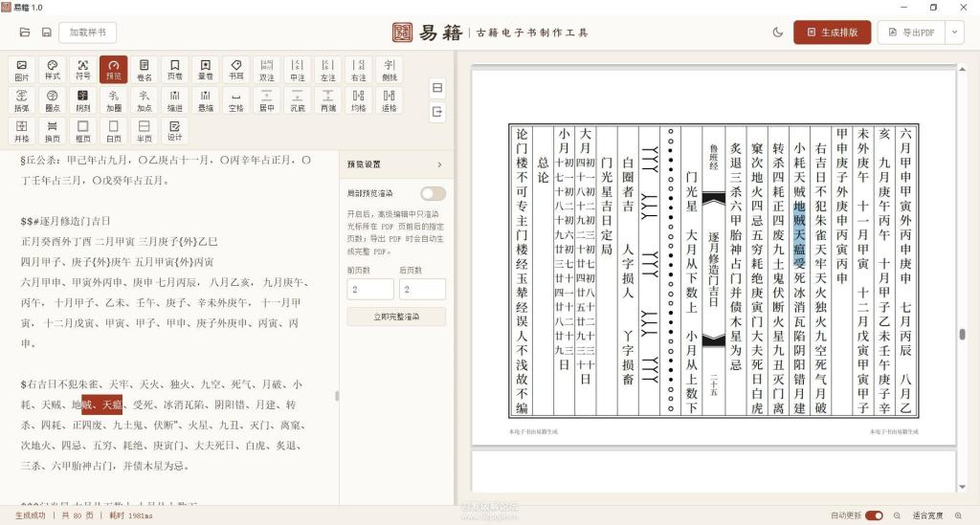Toggle the 自动更新 auto-update switch

pyautogui.click(x=874, y=515)
